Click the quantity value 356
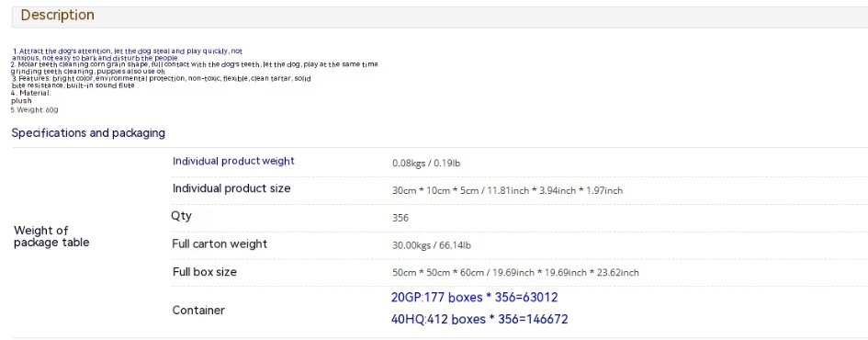868x340 pixels. point(400,218)
